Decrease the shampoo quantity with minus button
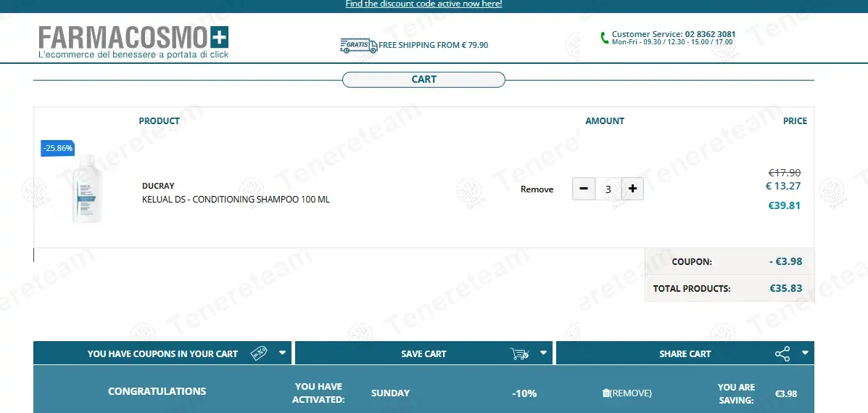The image size is (868, 413). (584, 189)
